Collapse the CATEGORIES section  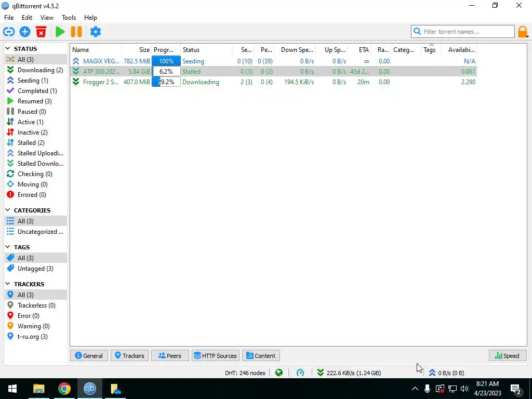(x=8, y=210)
